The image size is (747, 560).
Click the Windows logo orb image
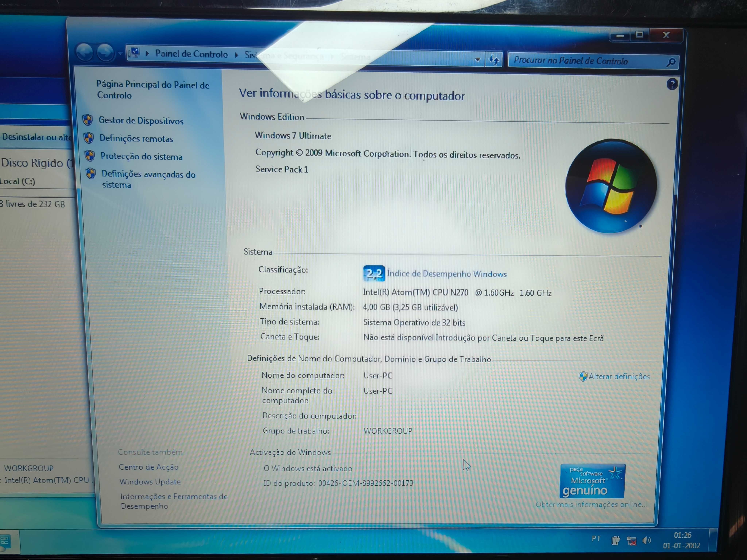[611, 186]
